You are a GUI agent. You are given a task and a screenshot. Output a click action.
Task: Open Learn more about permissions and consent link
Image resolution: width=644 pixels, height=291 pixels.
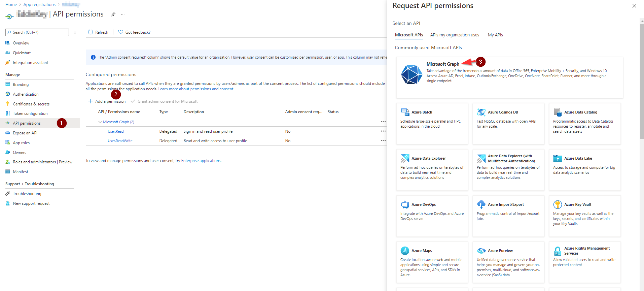(196, 89)
